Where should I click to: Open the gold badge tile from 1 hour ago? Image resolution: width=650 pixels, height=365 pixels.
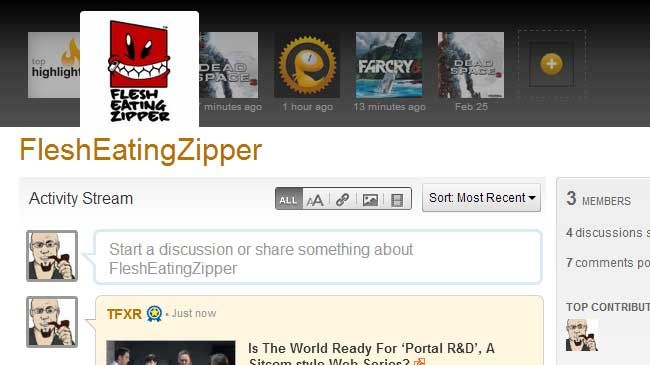[x=307, y=65]
